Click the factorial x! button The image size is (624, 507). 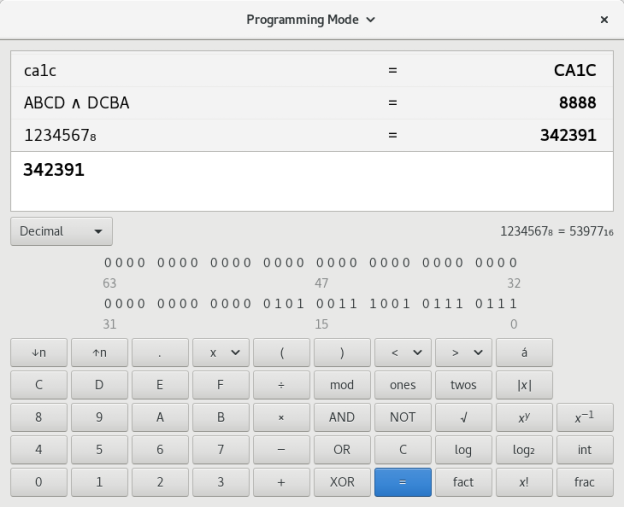(x=524, y=482)
